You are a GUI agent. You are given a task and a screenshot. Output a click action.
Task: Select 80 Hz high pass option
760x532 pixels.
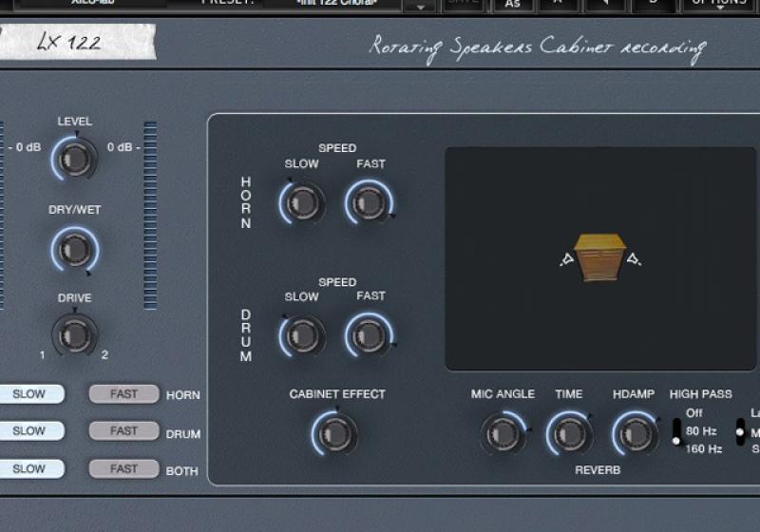click(x=702, y=431)
